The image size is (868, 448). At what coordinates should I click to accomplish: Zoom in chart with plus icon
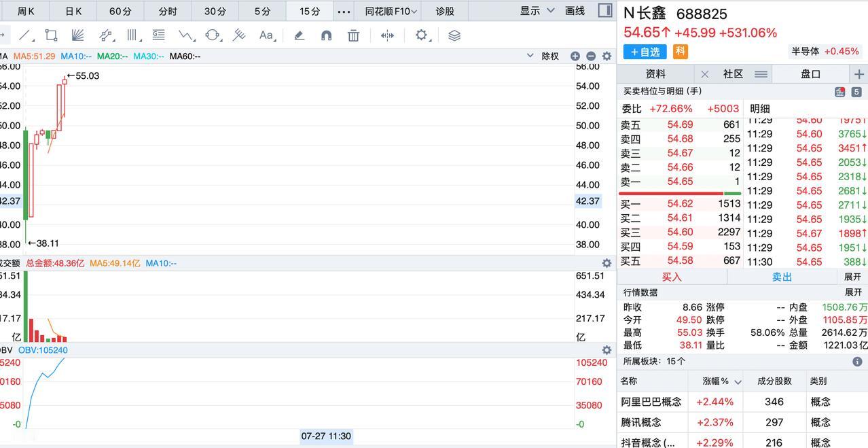[575, 56]
